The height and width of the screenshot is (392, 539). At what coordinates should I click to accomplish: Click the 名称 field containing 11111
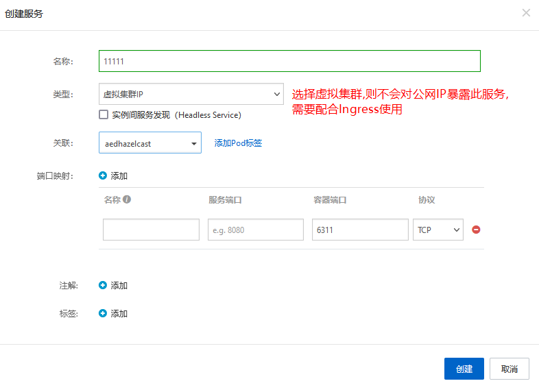pos(289,61)
